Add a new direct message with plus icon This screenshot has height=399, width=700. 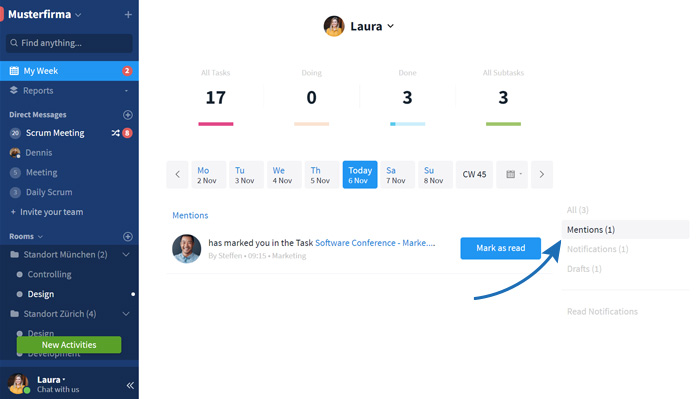[x=128, y=115]
